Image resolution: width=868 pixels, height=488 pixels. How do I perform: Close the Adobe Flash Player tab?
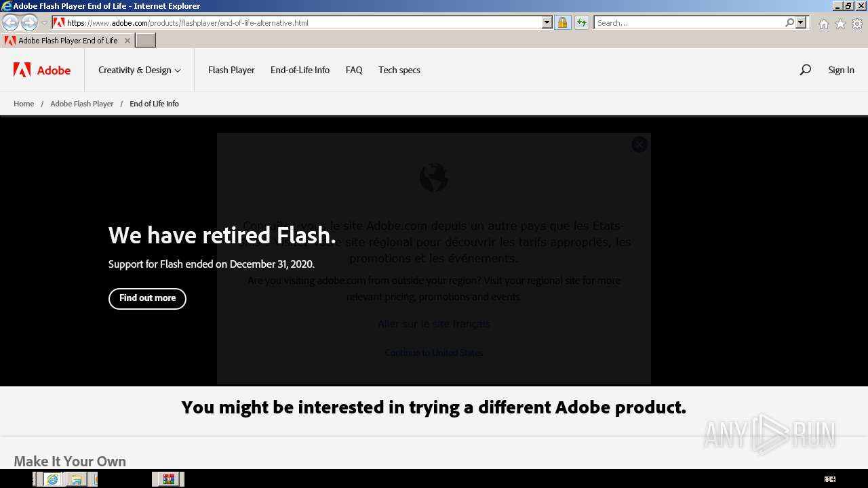(127, 41)
